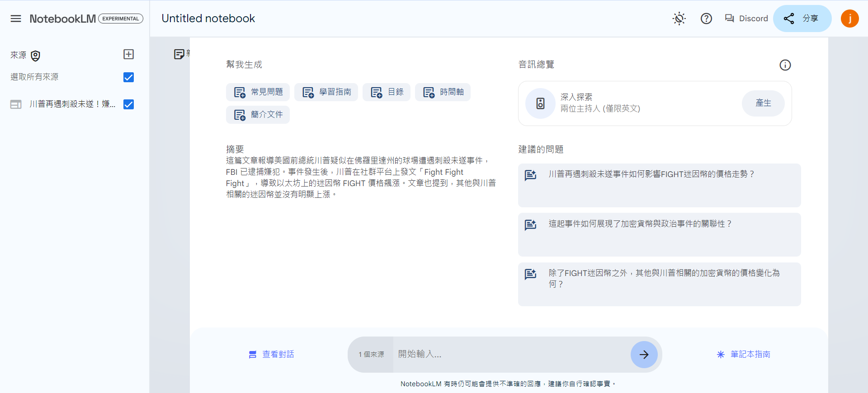This screenshot has height=393, width=868.
Task: Generate 簡介文件 briefing document
Action: click(x=258, y=115)
